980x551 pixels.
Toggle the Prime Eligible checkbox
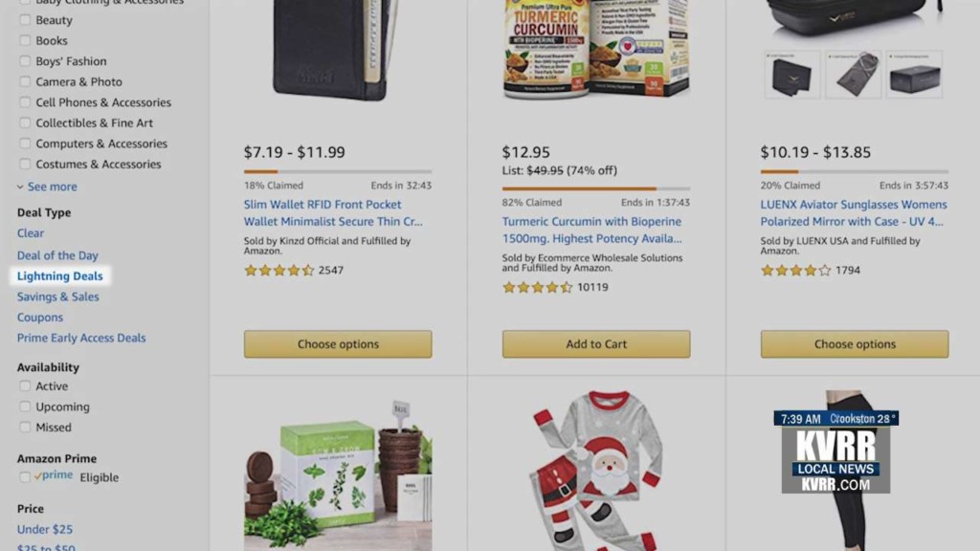pyautogui.click(x=25, y=477)
